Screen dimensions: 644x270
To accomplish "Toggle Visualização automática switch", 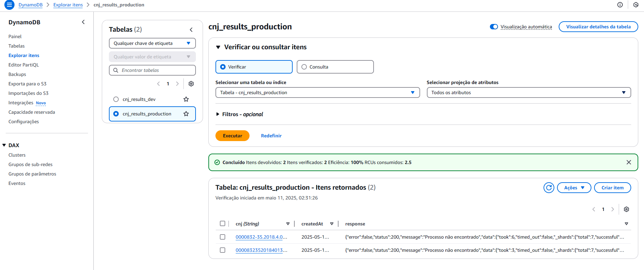I will click(494, 27).
